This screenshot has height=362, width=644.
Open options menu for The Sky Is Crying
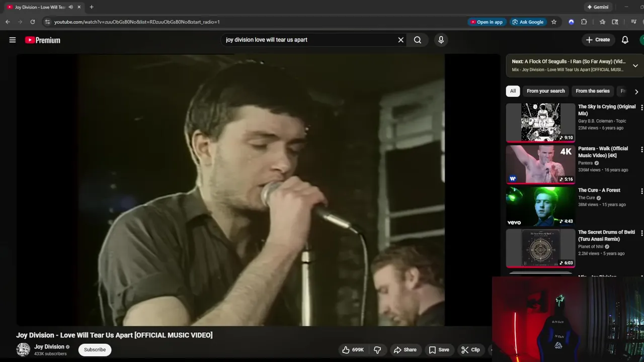pyautogui.click(x=641, y=108)
